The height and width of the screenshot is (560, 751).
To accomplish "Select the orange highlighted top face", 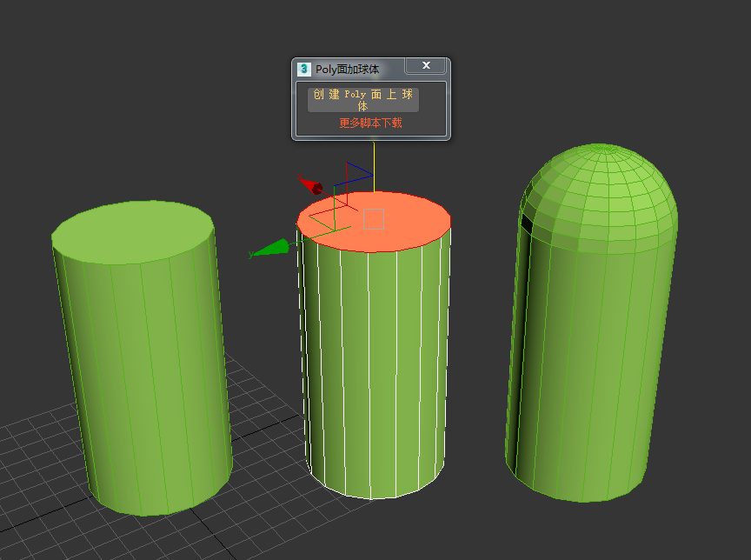I will [x=409, y=228].
